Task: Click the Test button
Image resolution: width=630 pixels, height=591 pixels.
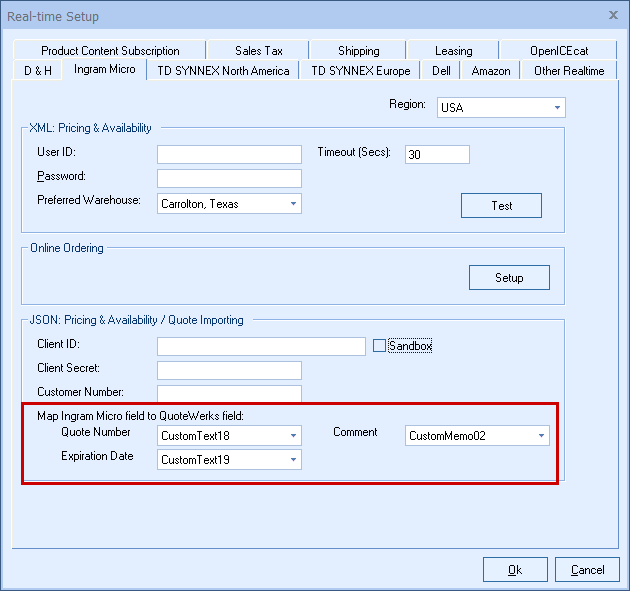Action: (501, 206)
